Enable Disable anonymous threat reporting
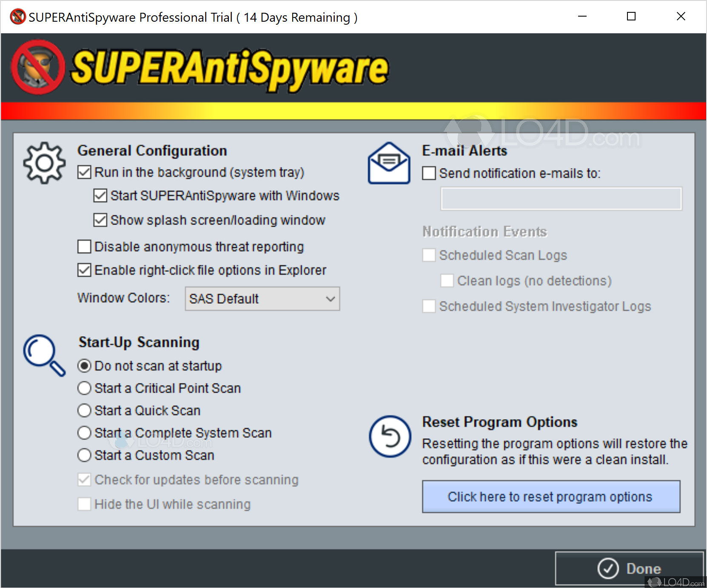707x588 pixels. coord(84,246)
